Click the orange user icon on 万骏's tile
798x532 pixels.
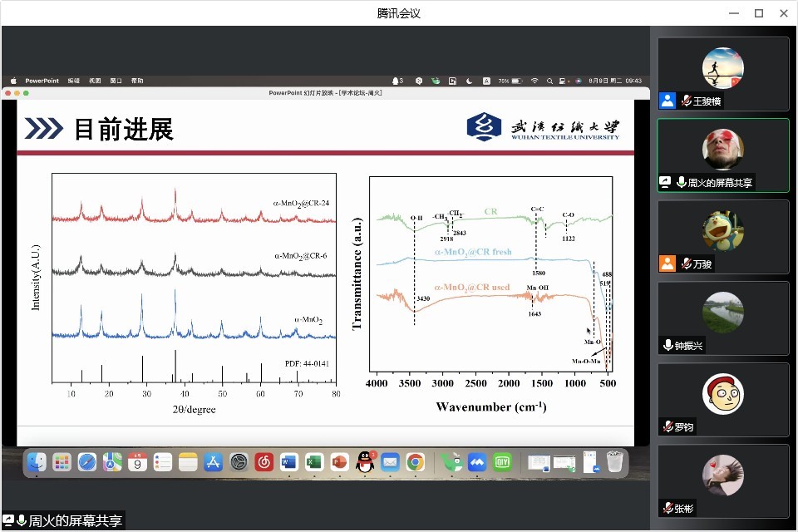[x=667, y=264]
